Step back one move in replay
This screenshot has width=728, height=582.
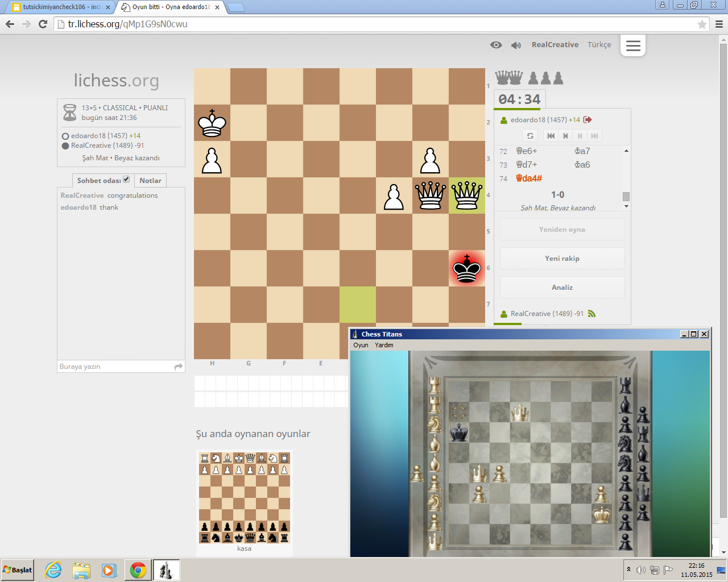(x=565, y=136)
